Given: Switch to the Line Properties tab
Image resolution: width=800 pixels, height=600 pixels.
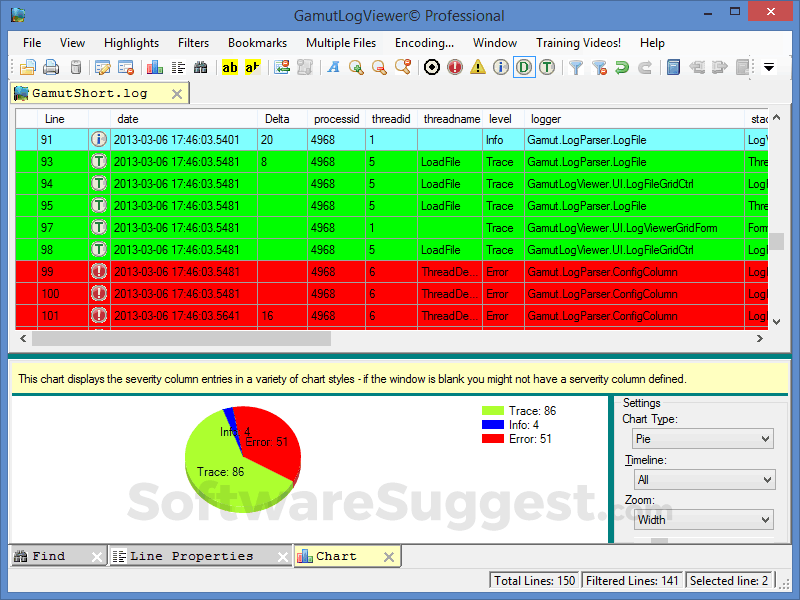Looking at the screenshot, I should (x=193, y=555).
